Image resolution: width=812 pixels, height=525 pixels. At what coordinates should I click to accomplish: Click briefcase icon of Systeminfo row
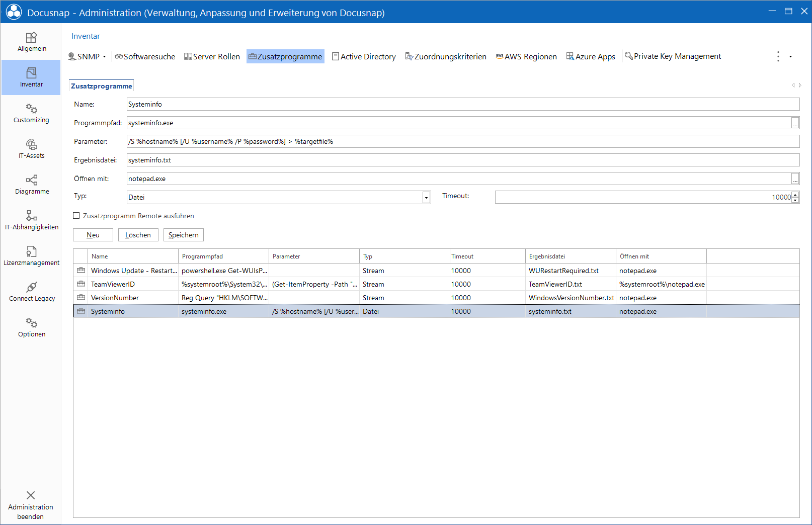pos(80,311)
